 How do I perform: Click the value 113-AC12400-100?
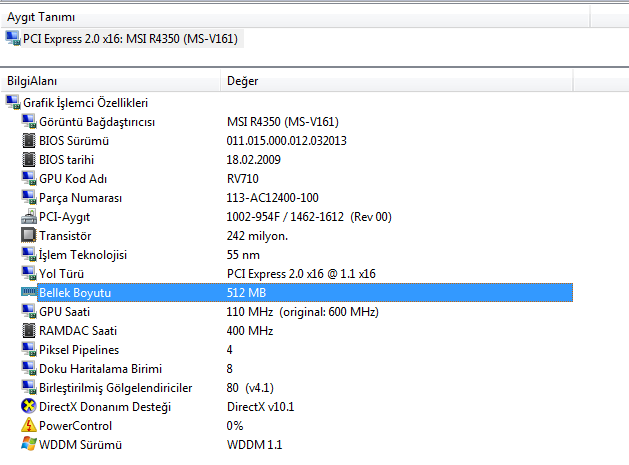tap(273, 197)
